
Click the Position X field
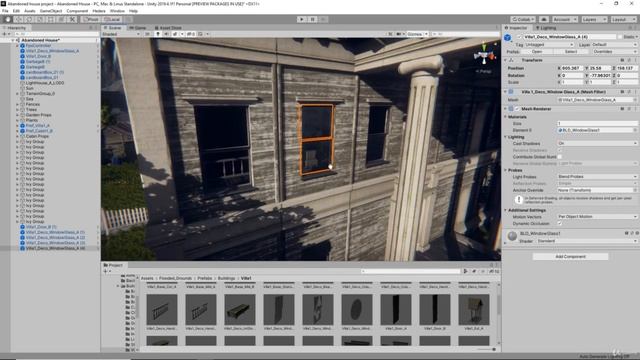[x=572, y=68]
